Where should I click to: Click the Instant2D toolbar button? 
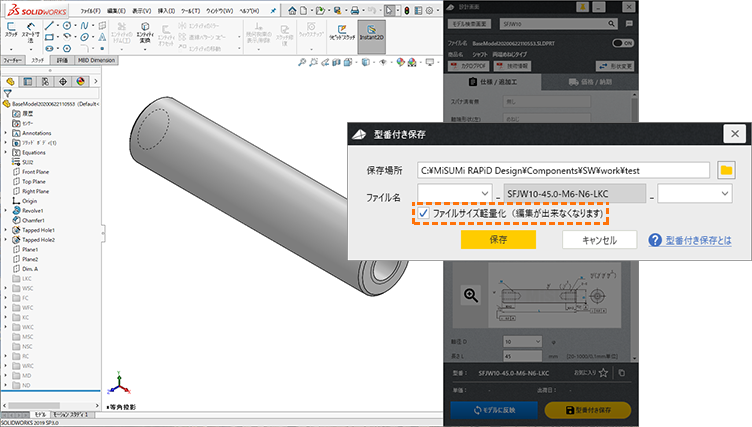coord(372,35)
